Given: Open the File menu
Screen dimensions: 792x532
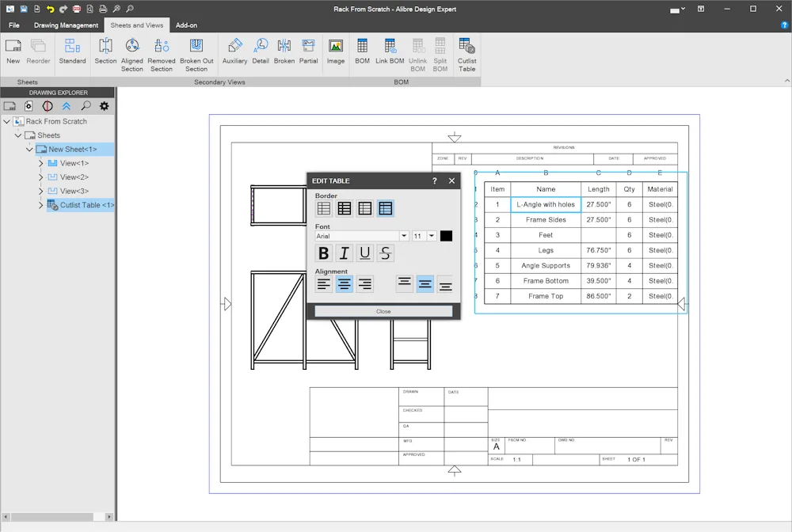Looking at the screenshot, I should point(14,25).
